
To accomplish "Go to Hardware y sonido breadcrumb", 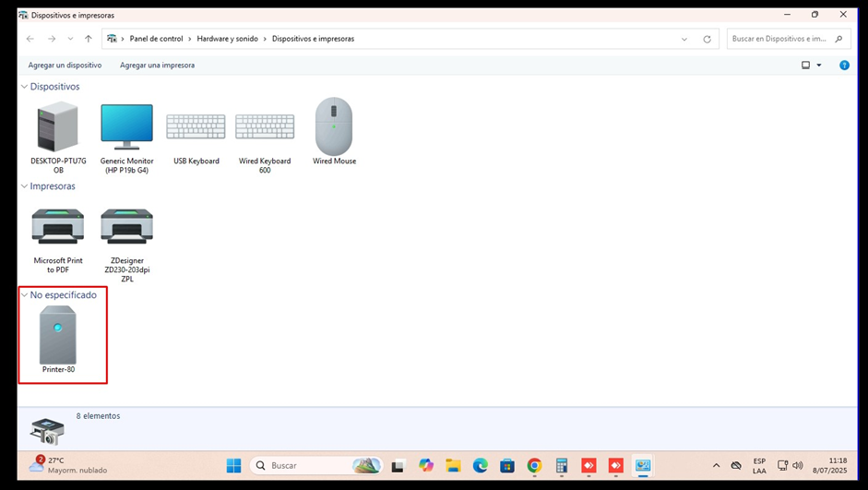I will [229, 39].
